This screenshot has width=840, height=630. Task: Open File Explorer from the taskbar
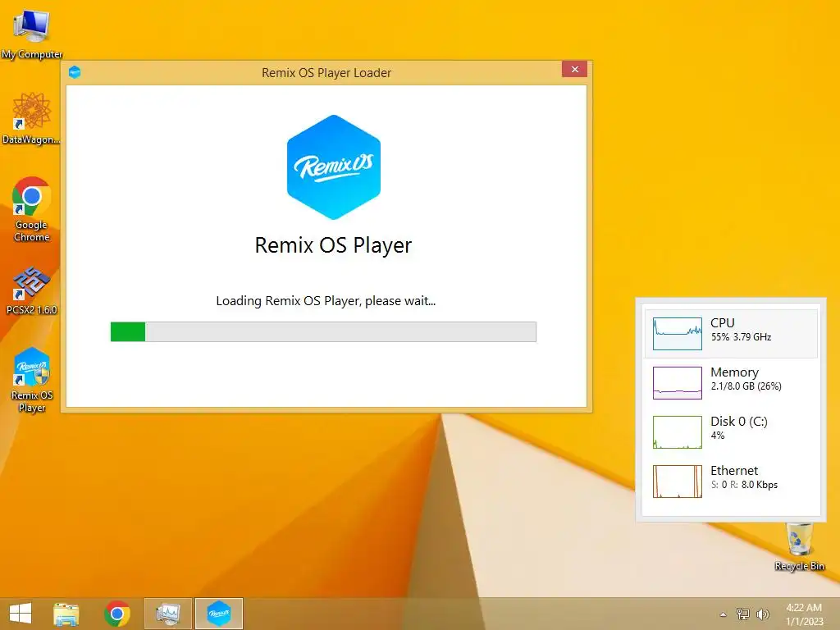coord(66,614)
